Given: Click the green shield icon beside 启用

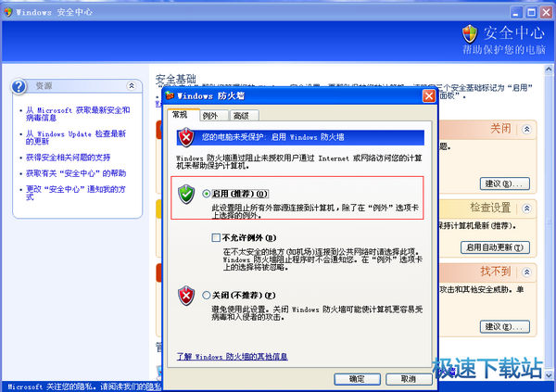Looking at the screenshot, I should coord(186,194).
